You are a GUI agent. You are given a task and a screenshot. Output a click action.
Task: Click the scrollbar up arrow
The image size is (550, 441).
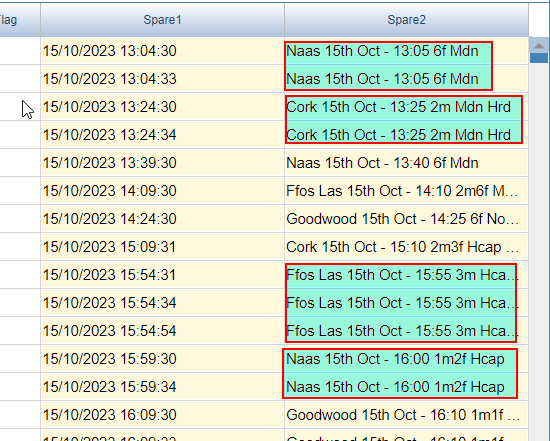tap(539, 46)
